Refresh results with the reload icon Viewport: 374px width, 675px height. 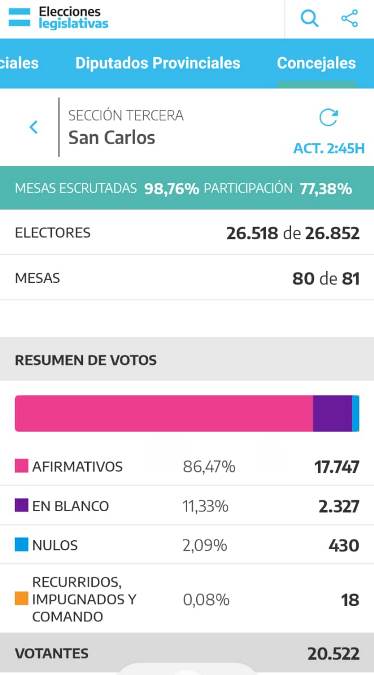click(328, 118)
